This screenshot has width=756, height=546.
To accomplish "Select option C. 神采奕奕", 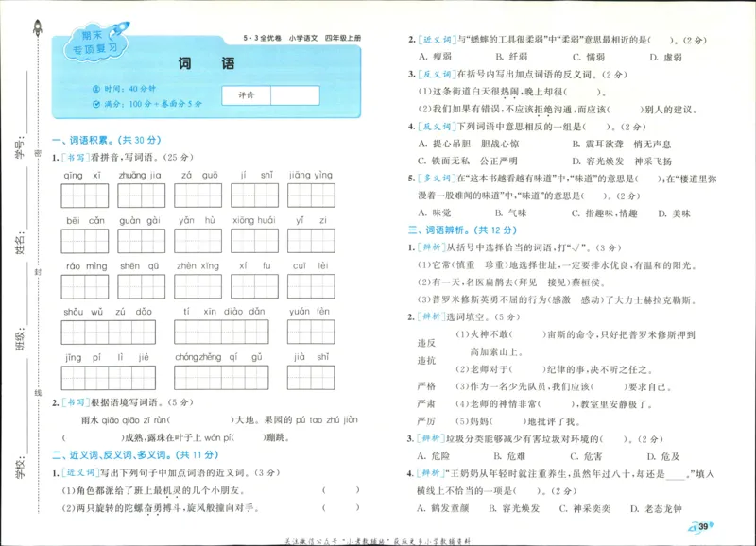I will (584, 508).
